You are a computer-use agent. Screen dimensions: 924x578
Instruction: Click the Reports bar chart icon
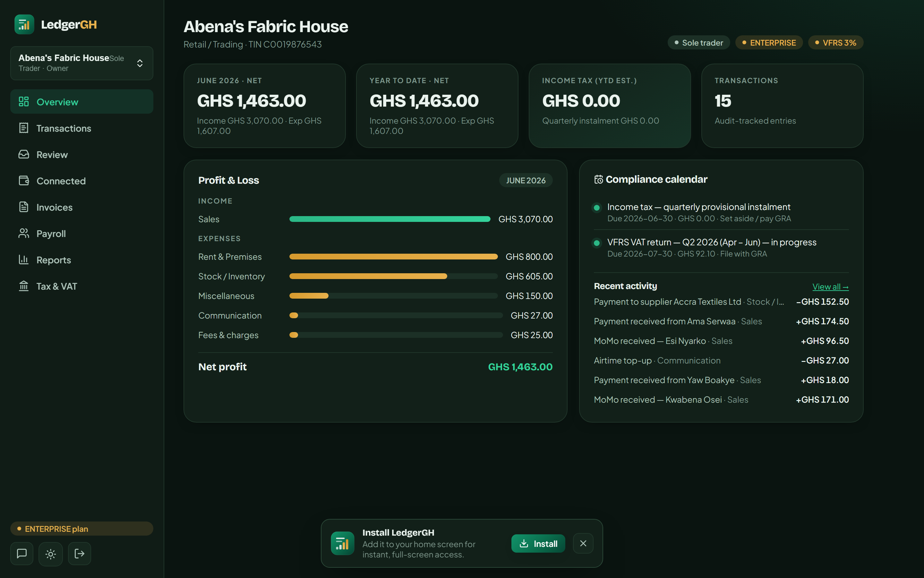[24, 259]
